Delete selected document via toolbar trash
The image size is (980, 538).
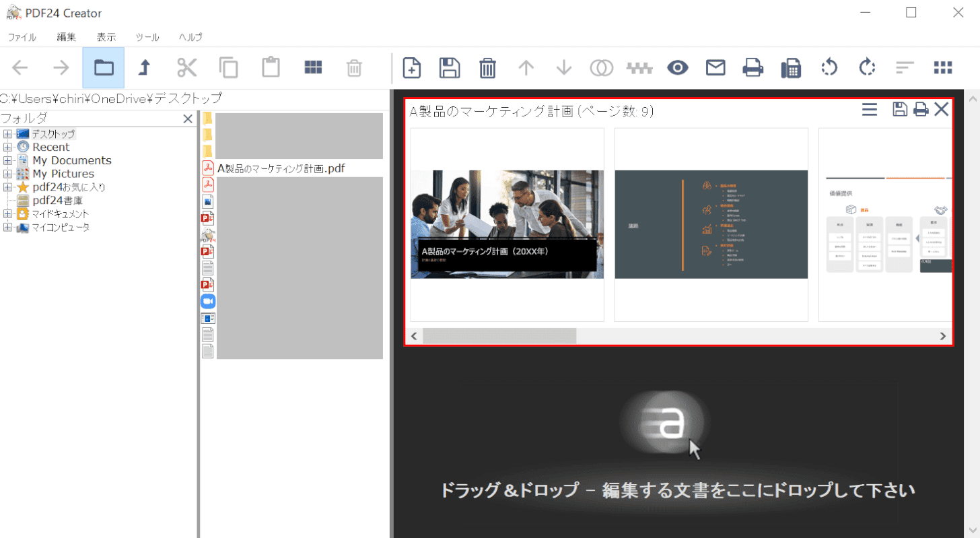click(488, 67)
